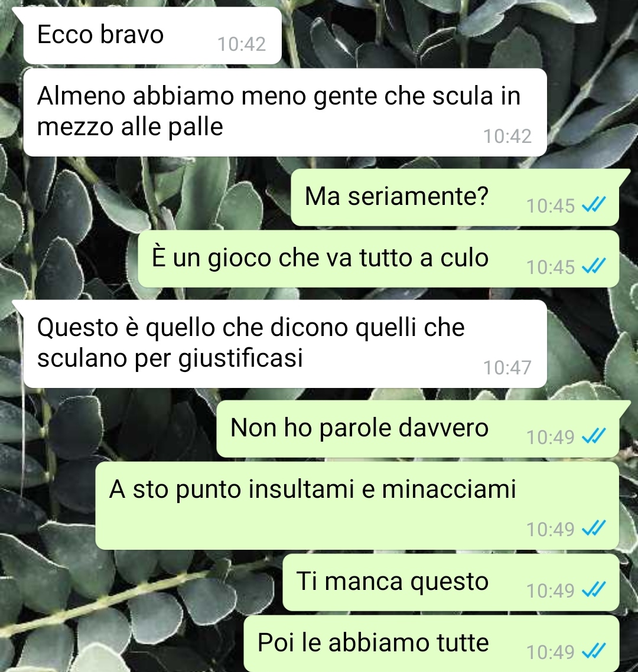Tap the 10:45 timestamp beside 'Ma seriamente?'
638x672 pixels.
click(551, 205)
